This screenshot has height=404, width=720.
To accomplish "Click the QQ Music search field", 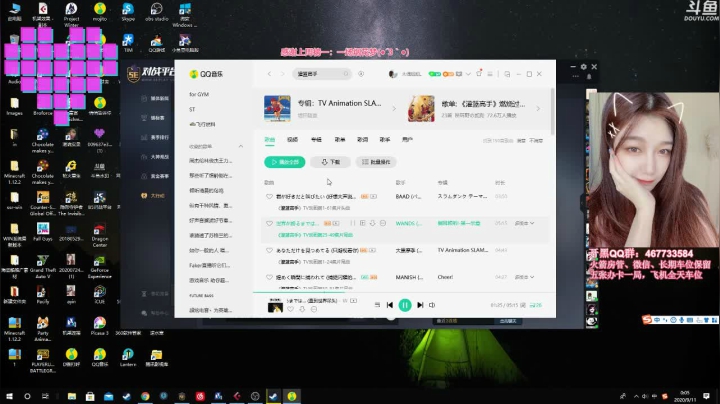I will pyautogui.click(x=321, y=74).
